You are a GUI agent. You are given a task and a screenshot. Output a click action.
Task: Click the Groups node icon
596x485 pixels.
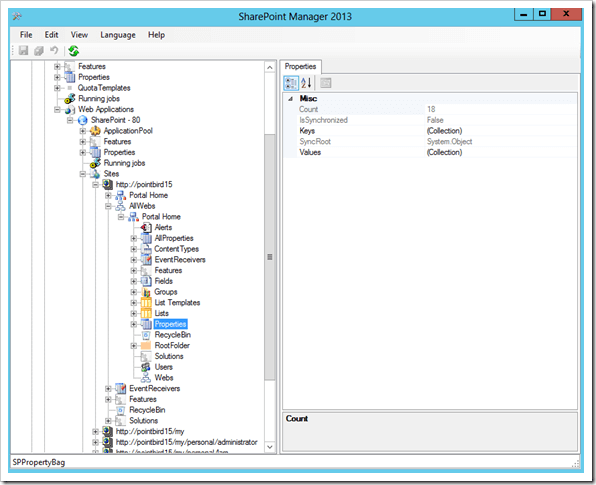(x=146, y=292)
